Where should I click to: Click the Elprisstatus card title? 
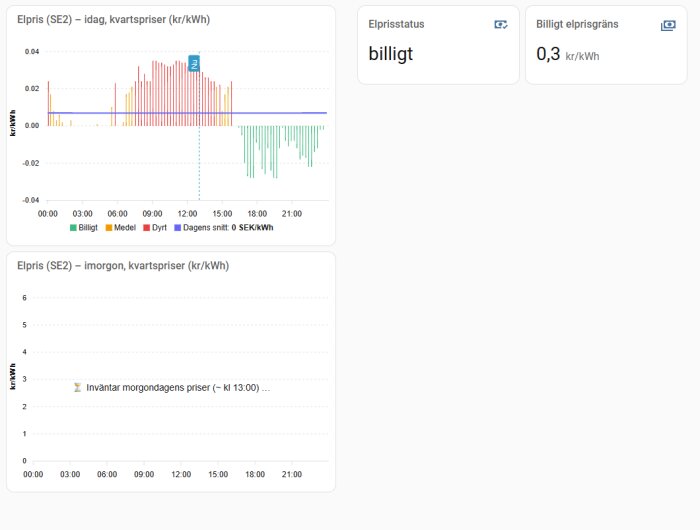point(396,24)
